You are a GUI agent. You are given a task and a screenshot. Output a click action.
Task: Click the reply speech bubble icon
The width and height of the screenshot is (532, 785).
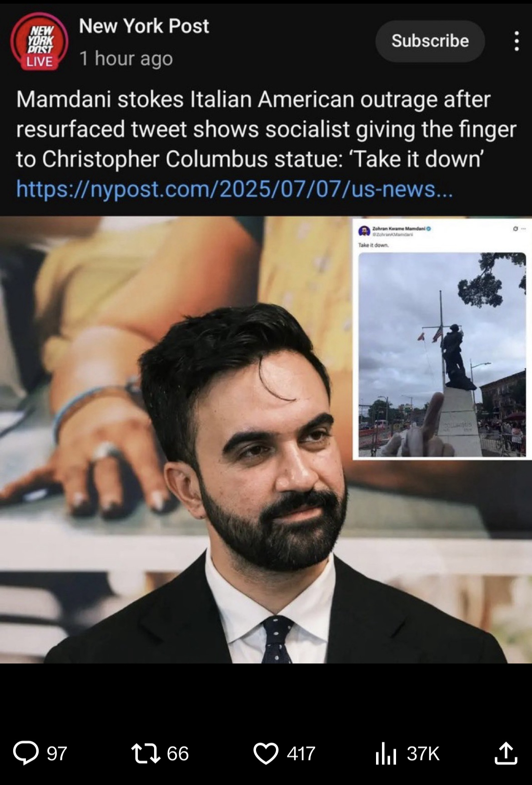pyautogui.click(x=26, y=753)
